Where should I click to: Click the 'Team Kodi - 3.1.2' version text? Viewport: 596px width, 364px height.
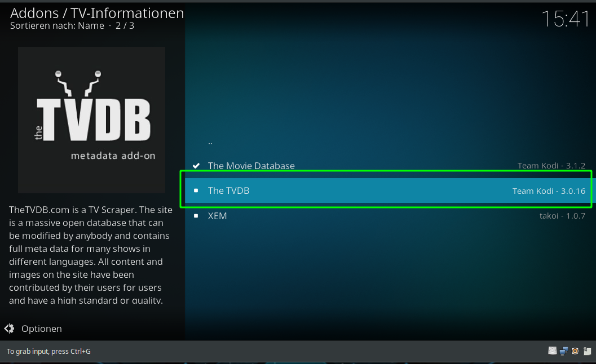point(551,166)
